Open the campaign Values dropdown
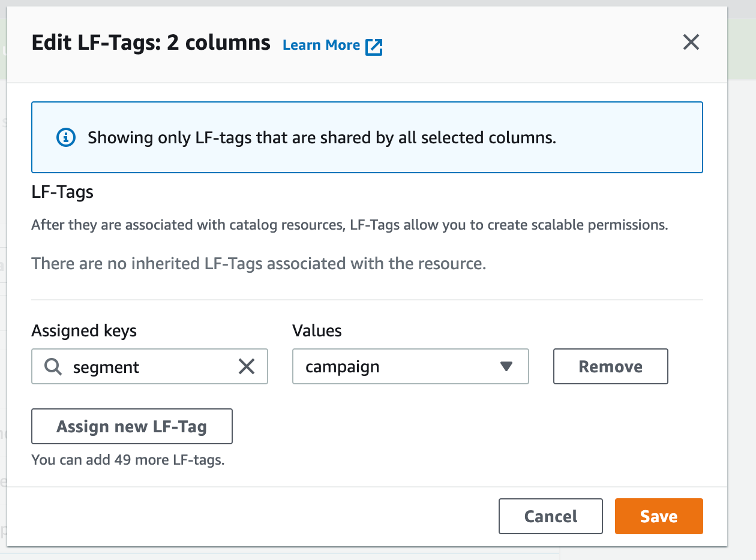 tap(402, 366)
